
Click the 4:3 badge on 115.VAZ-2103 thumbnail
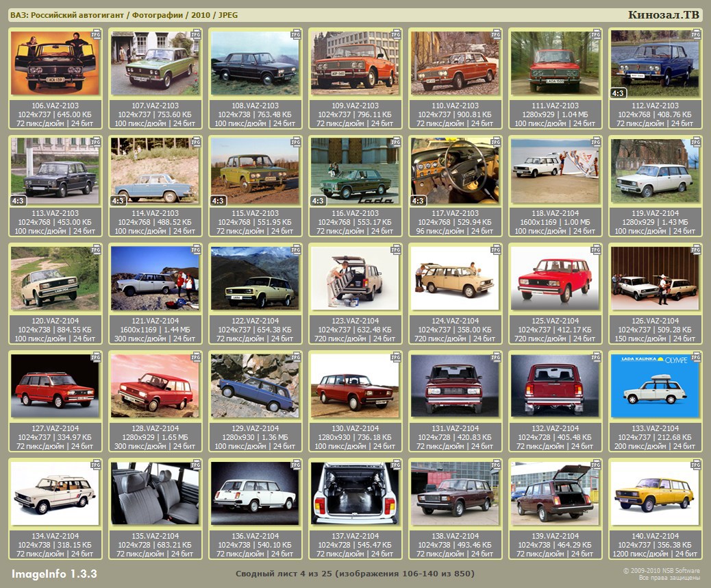[219, 201]
